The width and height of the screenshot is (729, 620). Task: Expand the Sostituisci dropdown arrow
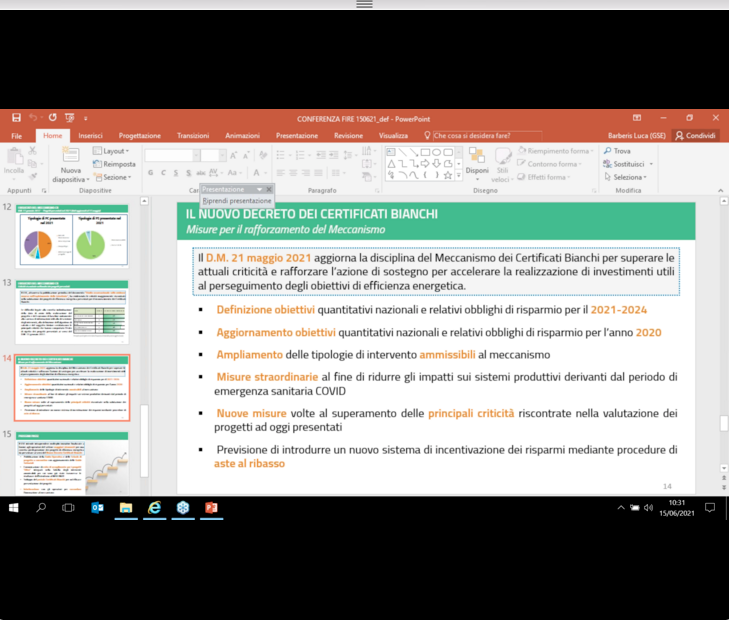[x=651, y=164]
